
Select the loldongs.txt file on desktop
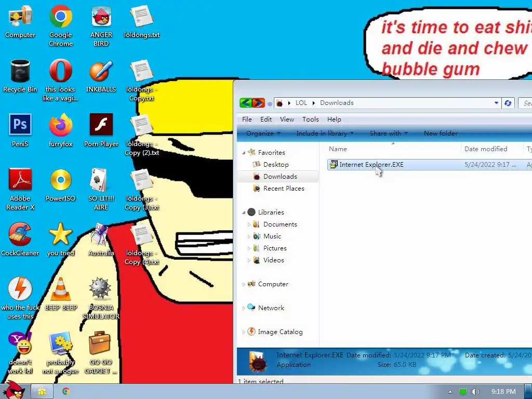pos(142,21)
